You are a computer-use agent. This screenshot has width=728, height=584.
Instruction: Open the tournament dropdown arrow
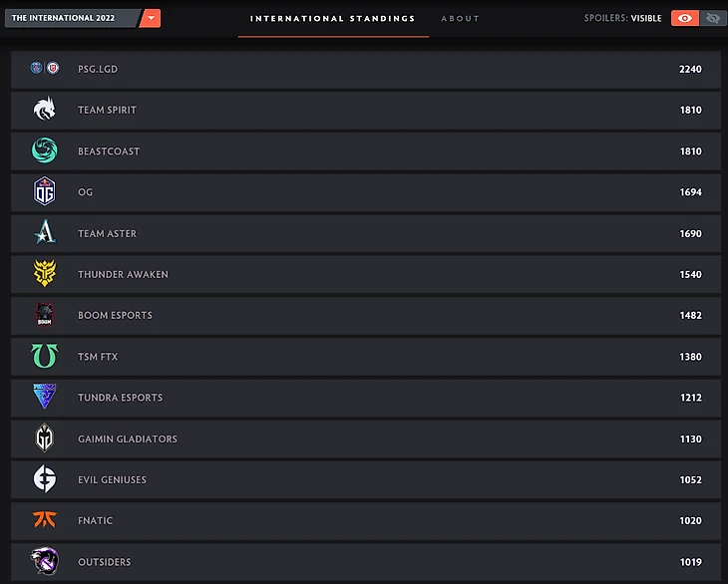pos(150,18)
